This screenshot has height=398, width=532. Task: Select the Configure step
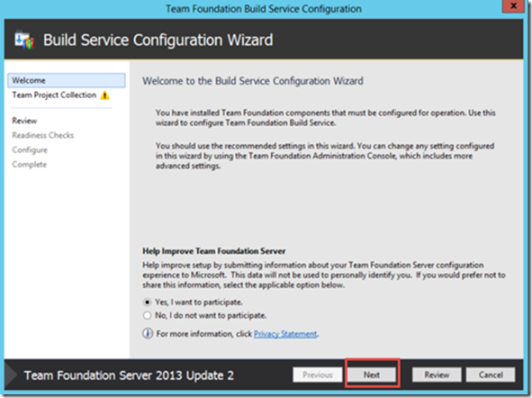coord(30,150)
